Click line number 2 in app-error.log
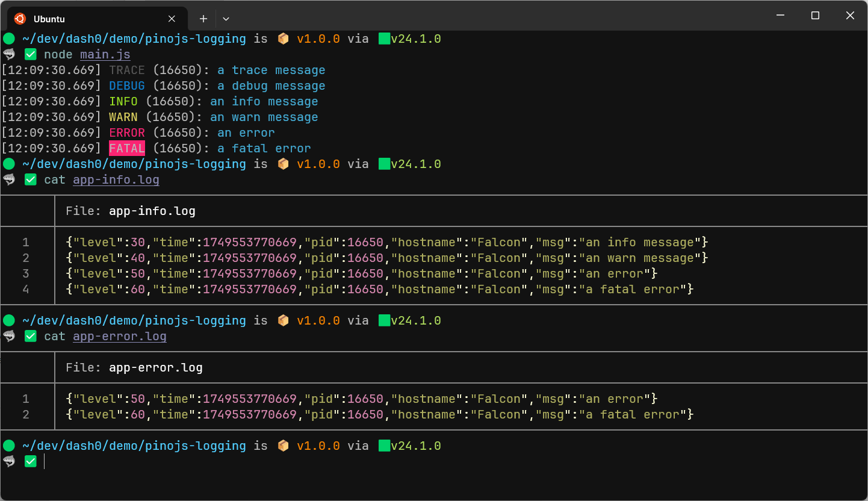Image resolution: width=868 pixels, height=501 pixels. (x=26, y=415)
